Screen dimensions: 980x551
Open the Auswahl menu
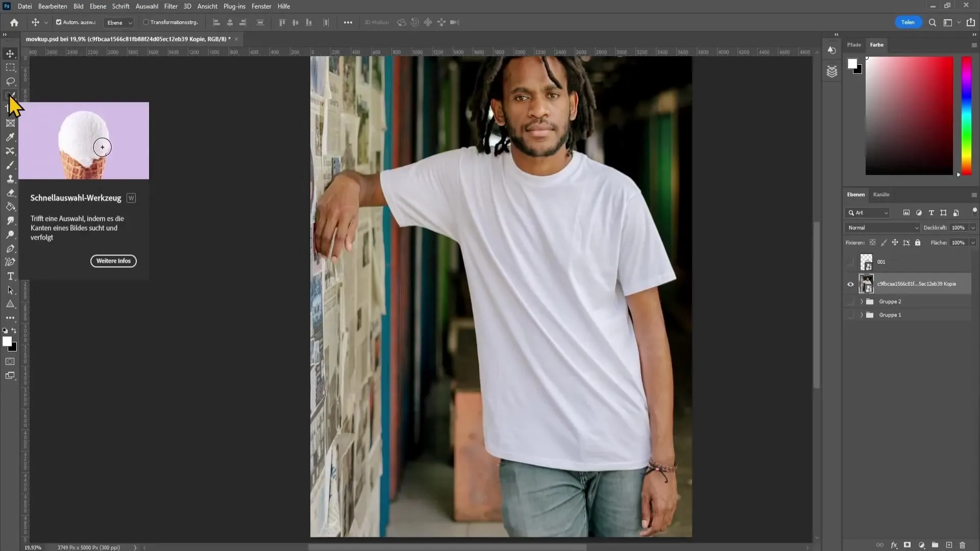coord(146,6)
